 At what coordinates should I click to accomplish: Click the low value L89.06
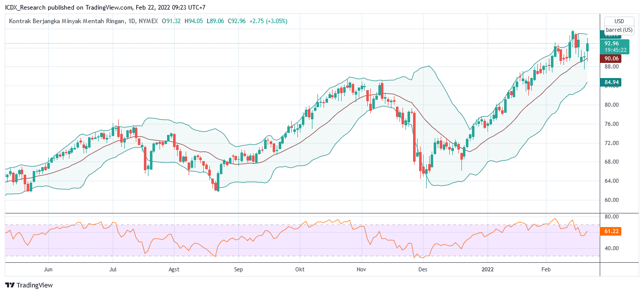click(215, 21)
